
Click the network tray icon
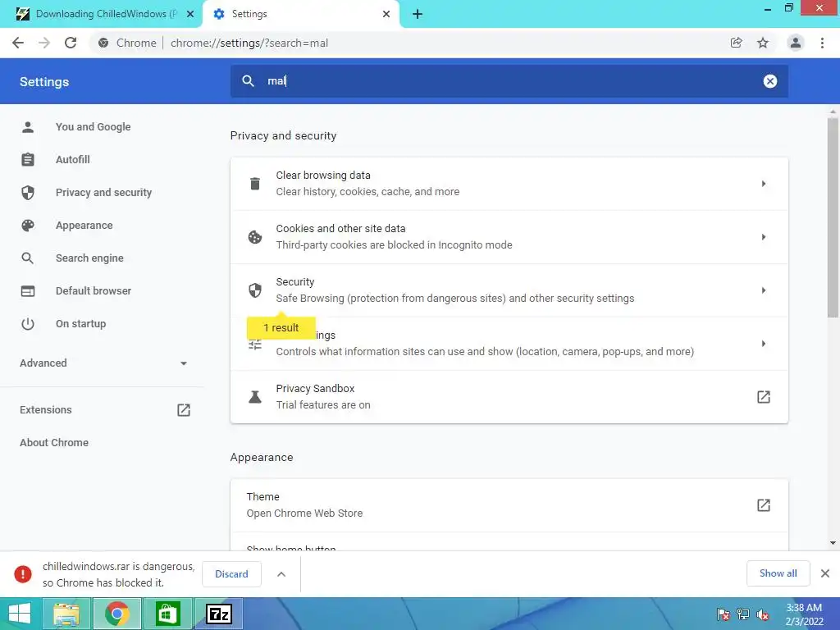[743, 614]
